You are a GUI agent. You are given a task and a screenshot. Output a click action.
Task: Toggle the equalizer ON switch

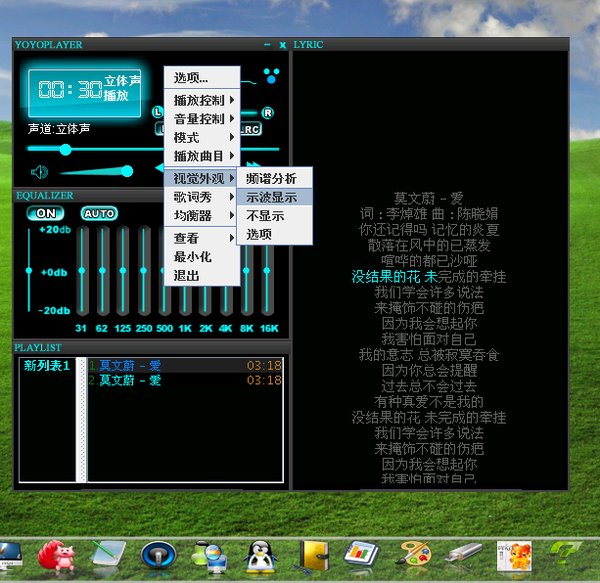tap(45, 213)
